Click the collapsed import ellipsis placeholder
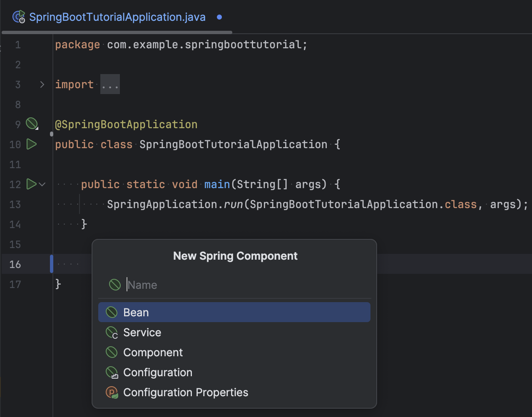This screenshot has width=532, height=417. 110,84
